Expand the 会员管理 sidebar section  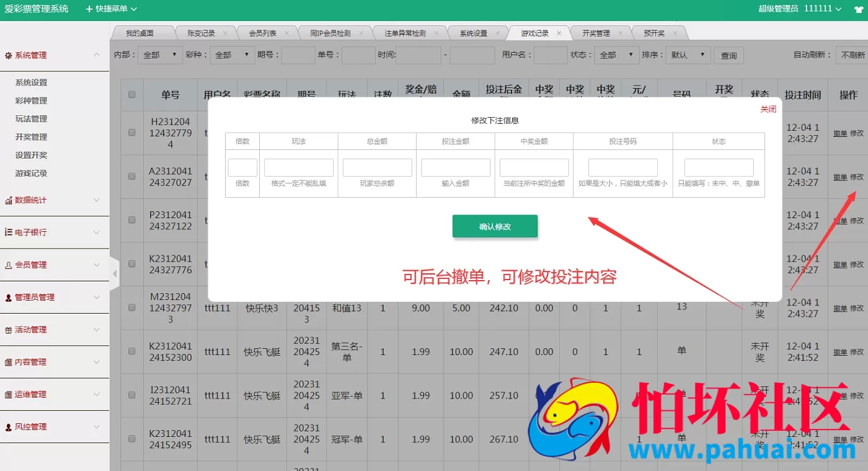click(x=54, y=265)
